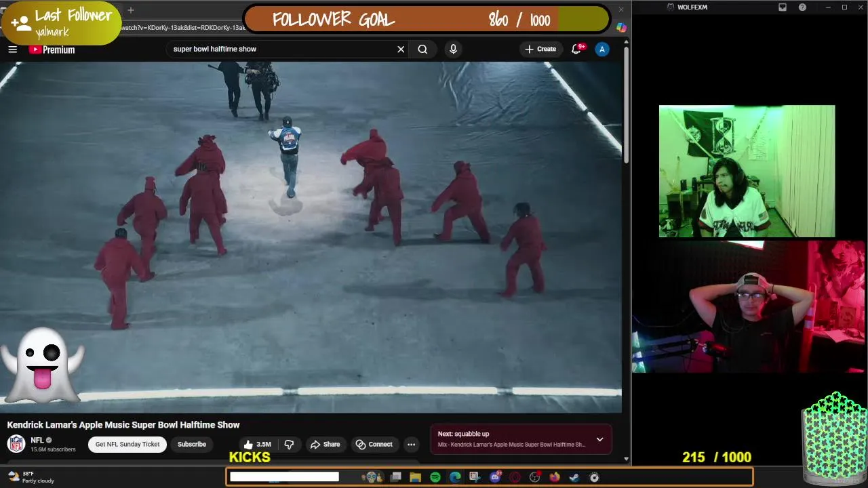Screen dimensions: 868x488
Task: Subscribe to the NFL channel
Action: click(192, 445)
